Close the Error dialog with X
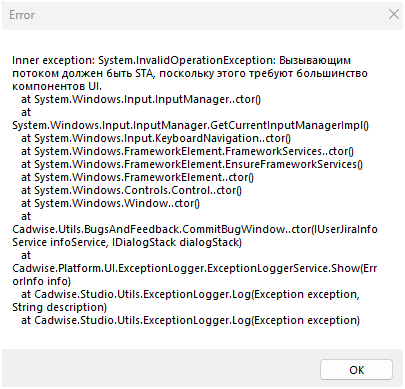 [394, 14]
